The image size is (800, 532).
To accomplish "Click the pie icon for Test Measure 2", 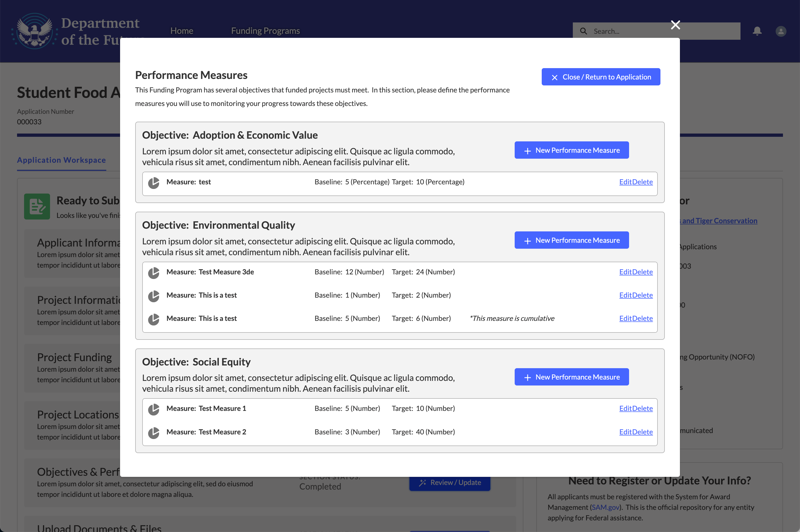I will (154, 433).
